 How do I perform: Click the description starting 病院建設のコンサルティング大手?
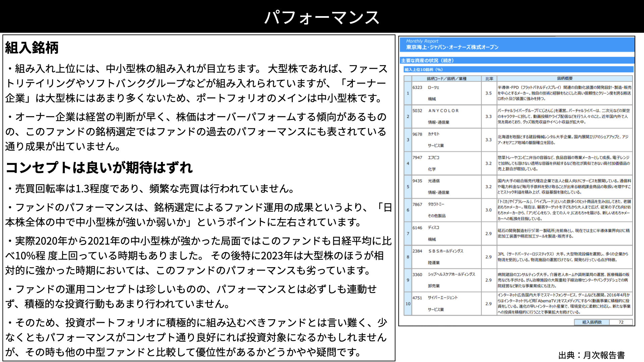[563, 280]
